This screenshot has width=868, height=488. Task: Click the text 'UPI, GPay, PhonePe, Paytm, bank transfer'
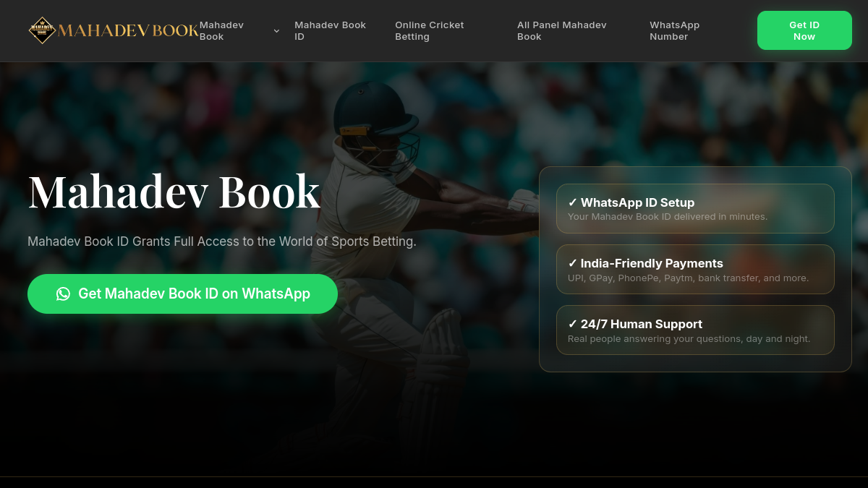tap(689, 278)
